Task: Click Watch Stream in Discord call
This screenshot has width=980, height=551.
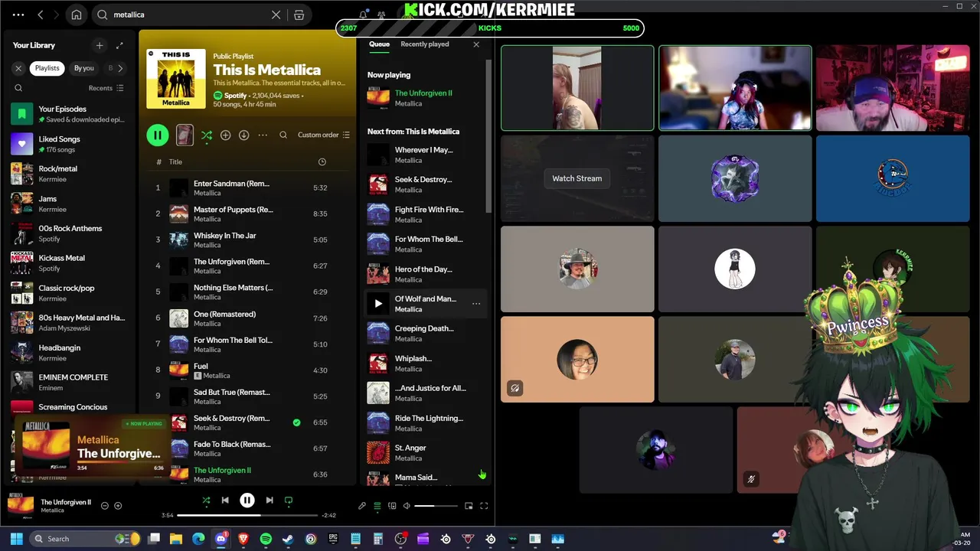Action: click(x=577, y=178)
